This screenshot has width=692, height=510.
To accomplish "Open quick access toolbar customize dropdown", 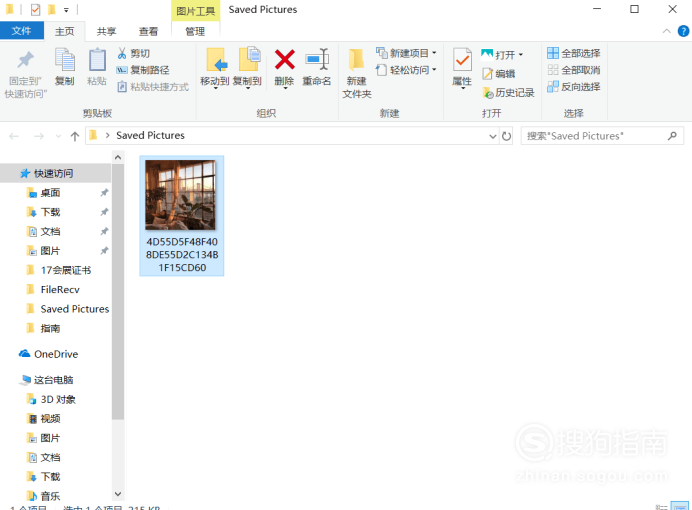I will tap(66, 10).
